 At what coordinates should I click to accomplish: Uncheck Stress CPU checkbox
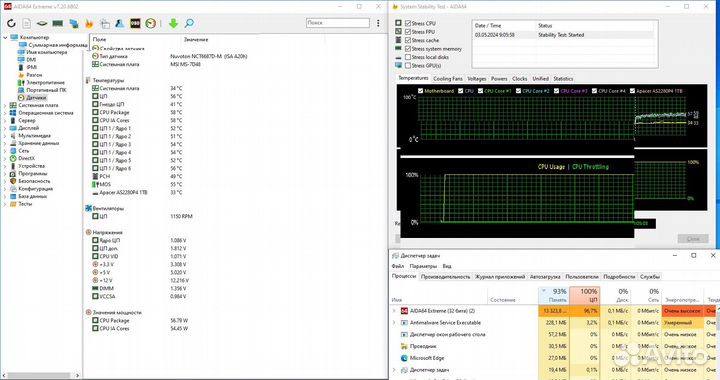pos(408,23)
